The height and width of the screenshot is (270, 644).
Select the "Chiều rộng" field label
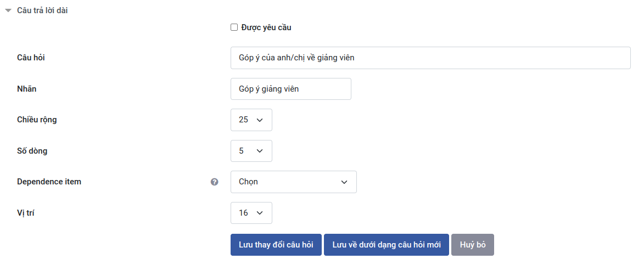click(37, 120)
